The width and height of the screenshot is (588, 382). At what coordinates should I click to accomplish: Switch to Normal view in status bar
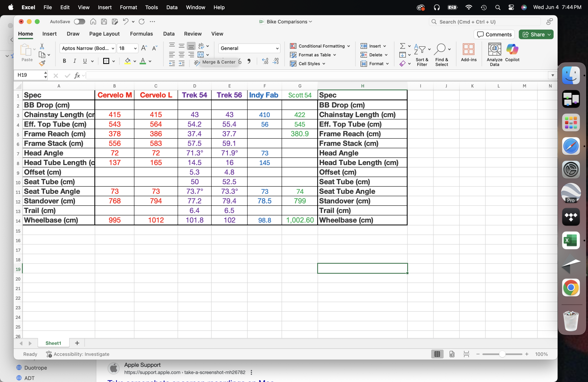[437, 354]
